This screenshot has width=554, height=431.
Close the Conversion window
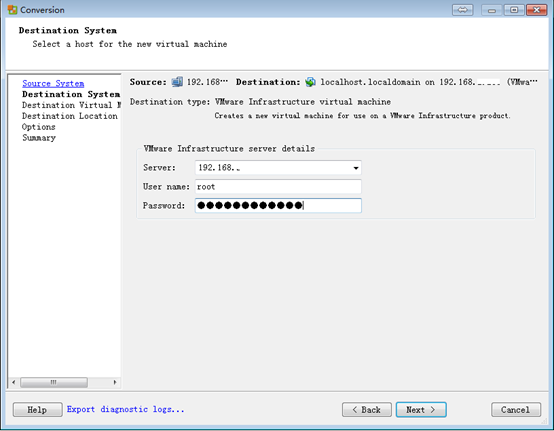click(x=536, y=10)
